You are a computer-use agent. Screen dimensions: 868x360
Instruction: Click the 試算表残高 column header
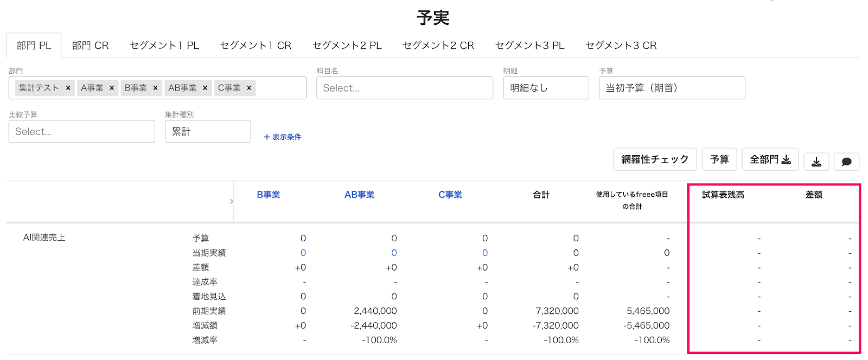(723, 195)
